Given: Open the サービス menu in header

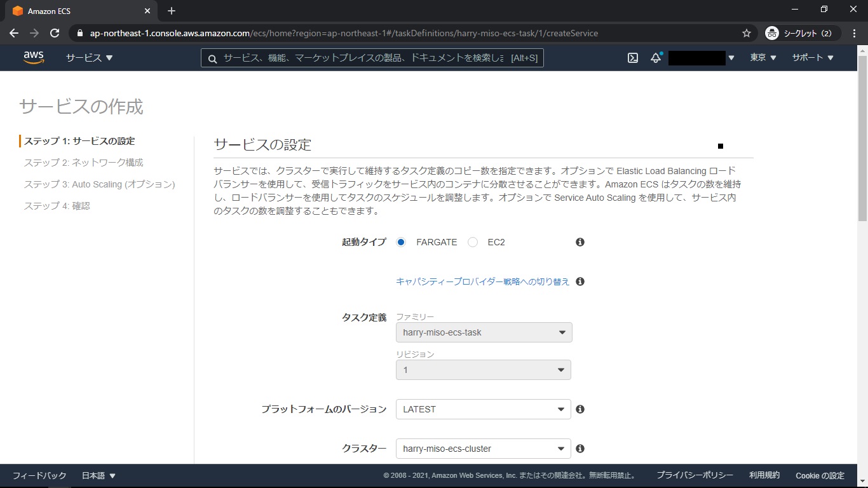Looking at the screenshot, I should (89, 58).
